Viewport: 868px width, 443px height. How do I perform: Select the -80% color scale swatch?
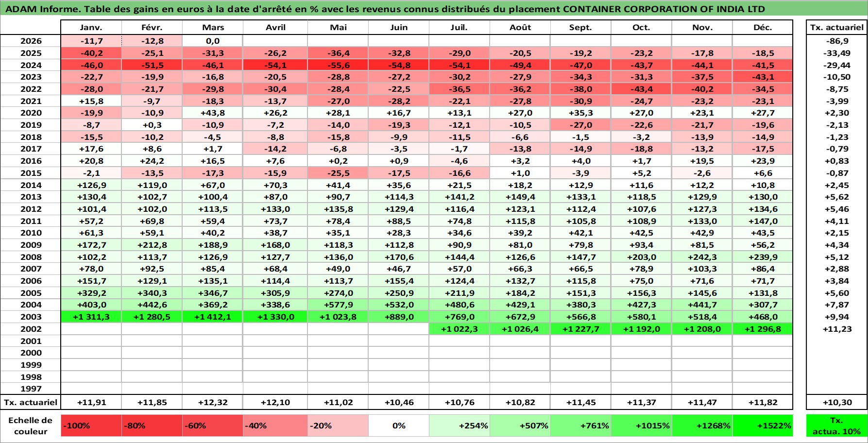152,426
